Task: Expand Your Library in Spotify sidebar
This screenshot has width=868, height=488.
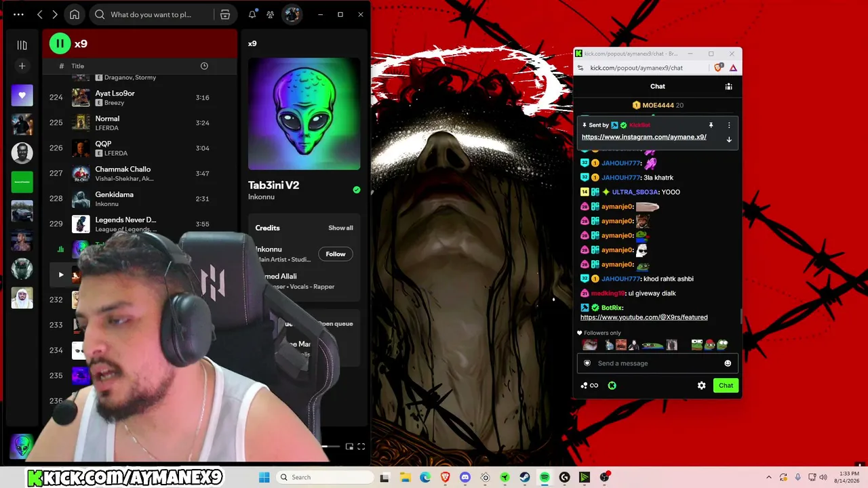Action: pyautogui.click(x=22, y=45)
